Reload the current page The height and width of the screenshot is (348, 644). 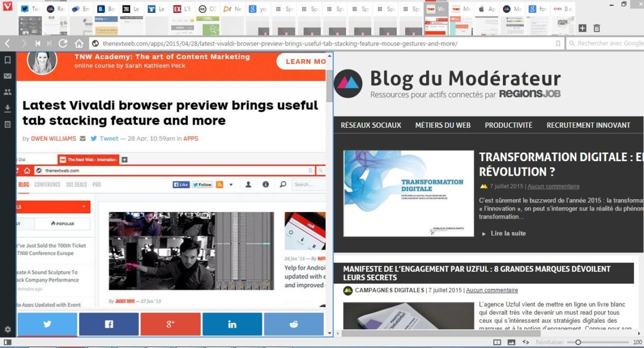click(x=63, y=44)
